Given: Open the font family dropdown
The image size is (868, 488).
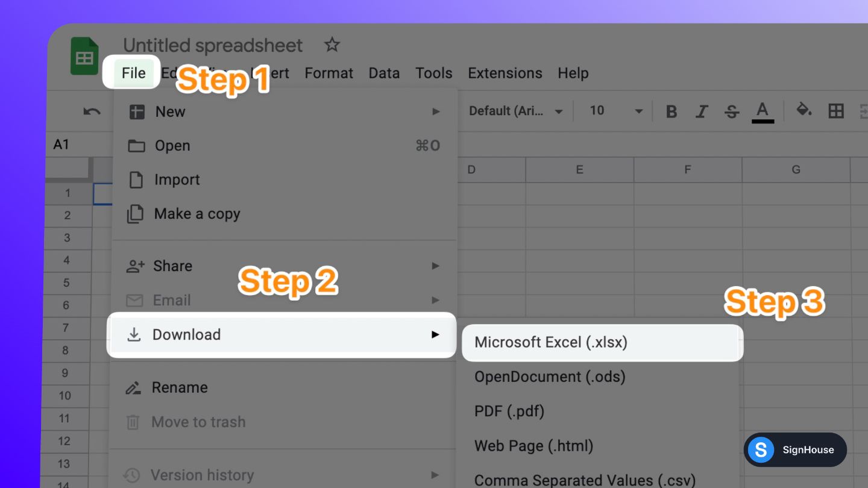Looking at the screenshot, I should [x=515, y=111].
